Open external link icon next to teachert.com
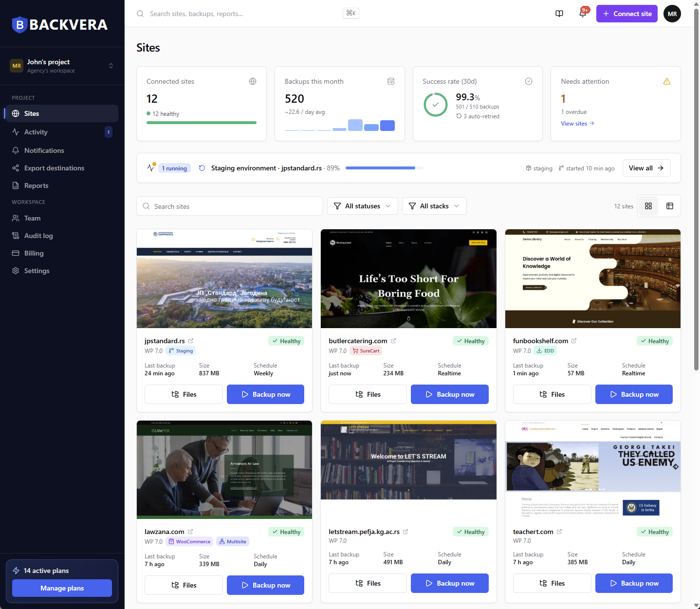 click(x=559, y=532)
